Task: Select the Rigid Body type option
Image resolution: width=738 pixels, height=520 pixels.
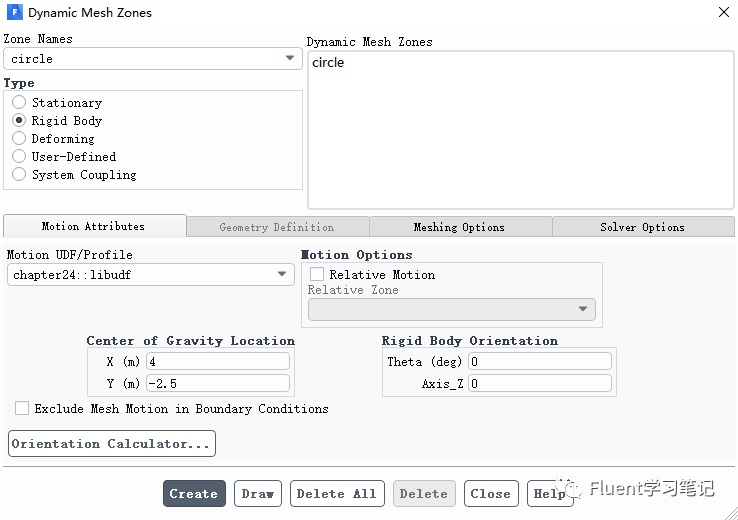Action: [x=19, y=120]
